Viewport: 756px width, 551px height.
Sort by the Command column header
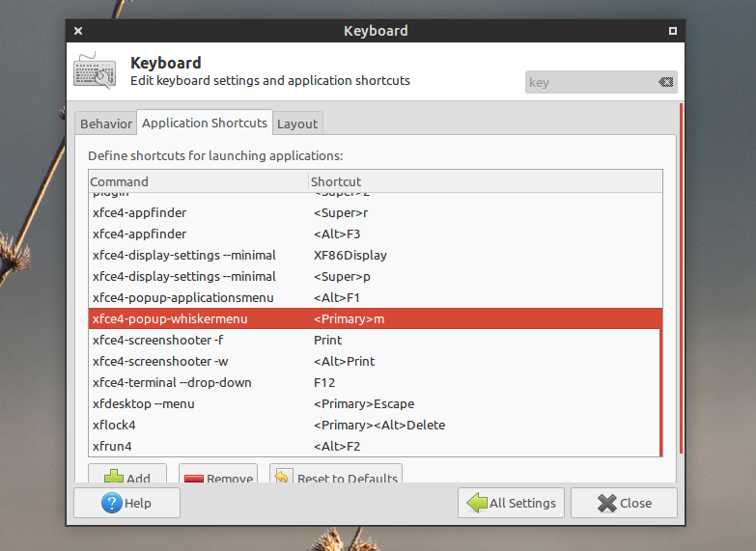point(198,181)
